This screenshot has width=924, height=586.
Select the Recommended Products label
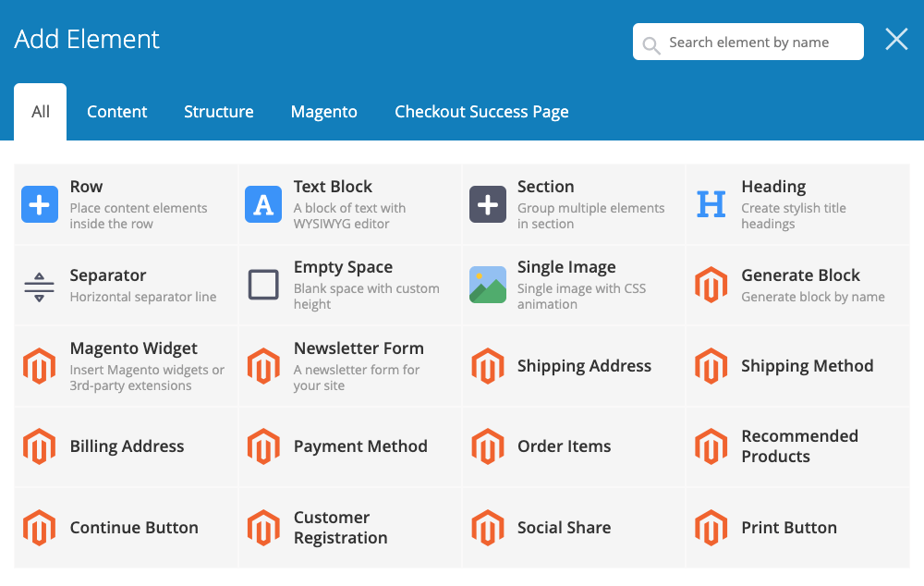(x=799, y=446)
